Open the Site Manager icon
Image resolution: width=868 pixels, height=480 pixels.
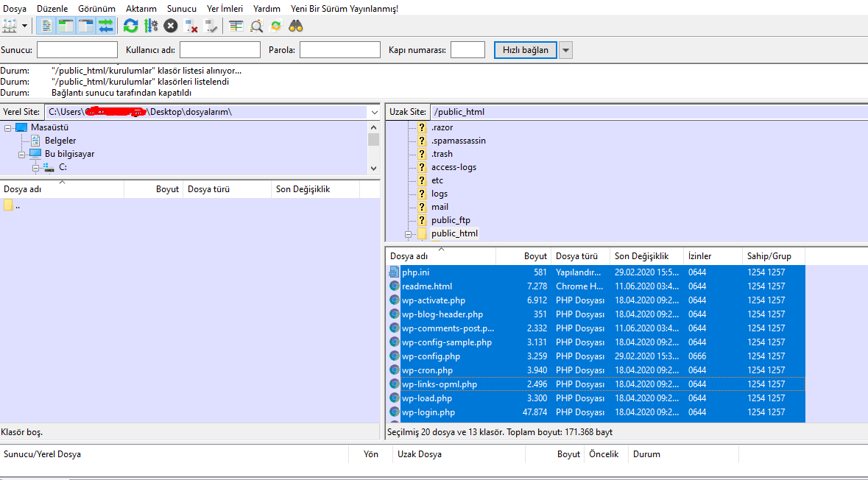click(10, 26)
